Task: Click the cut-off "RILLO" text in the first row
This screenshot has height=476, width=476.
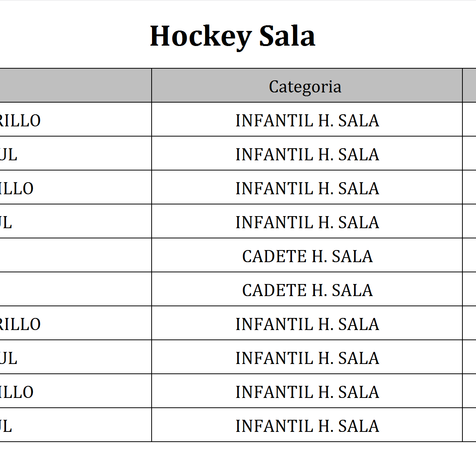Action: tap(20, 121)
